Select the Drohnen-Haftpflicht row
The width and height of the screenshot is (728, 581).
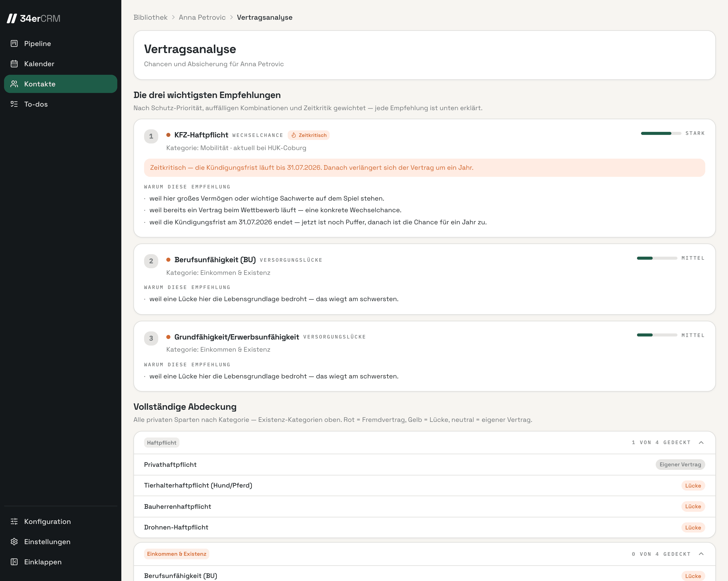[424, 528]
